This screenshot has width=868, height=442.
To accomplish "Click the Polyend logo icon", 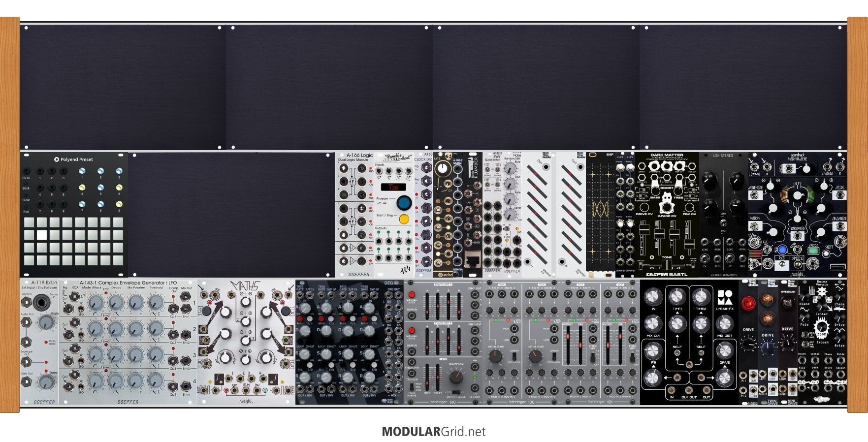I will pyautogui.click(x=57, y=159).
